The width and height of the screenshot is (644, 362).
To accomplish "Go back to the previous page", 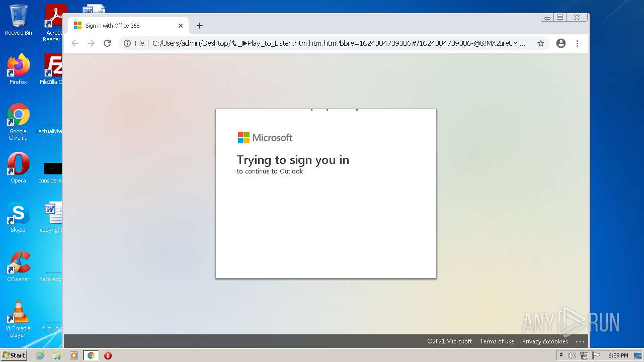I will click(75, 43).
